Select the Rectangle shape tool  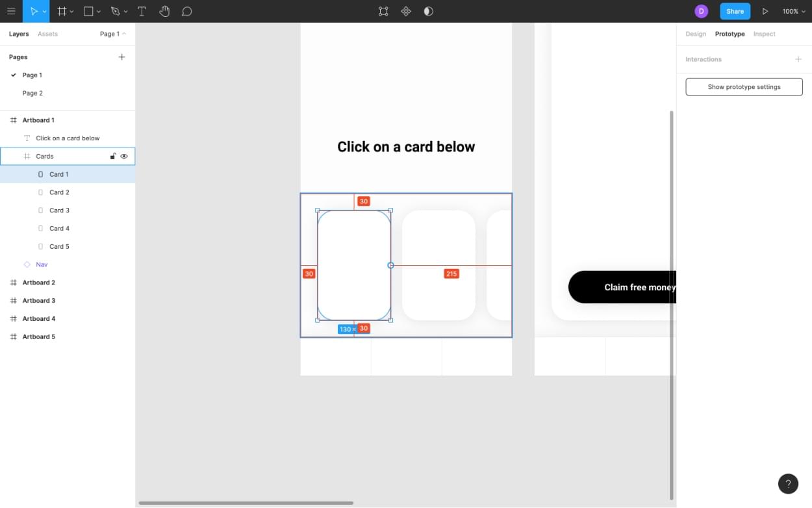(x=88, y=11)
